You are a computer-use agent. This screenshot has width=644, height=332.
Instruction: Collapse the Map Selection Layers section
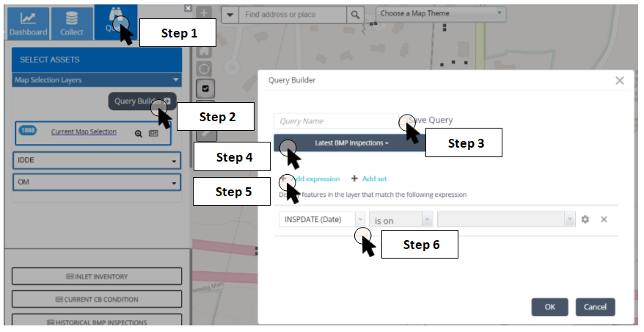[175, 80]
